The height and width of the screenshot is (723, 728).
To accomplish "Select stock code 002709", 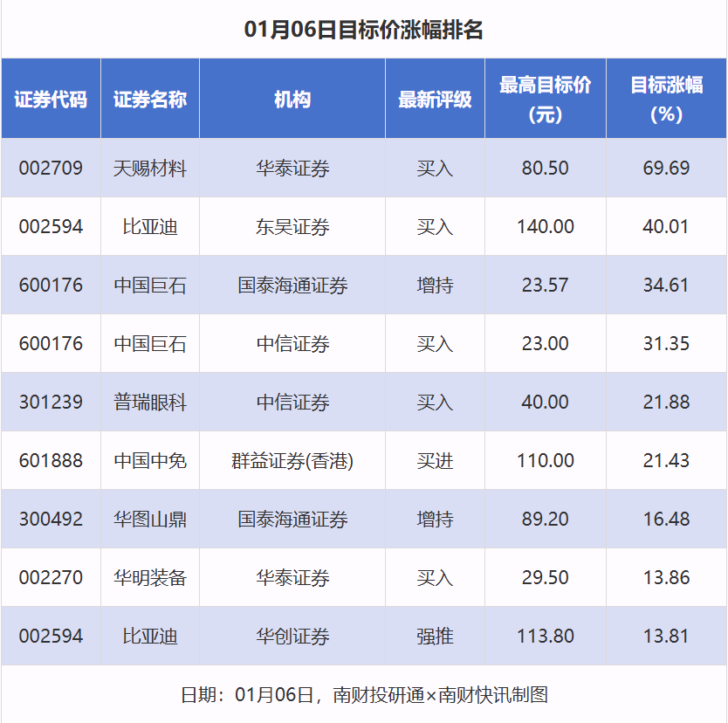I will [51, 168].
